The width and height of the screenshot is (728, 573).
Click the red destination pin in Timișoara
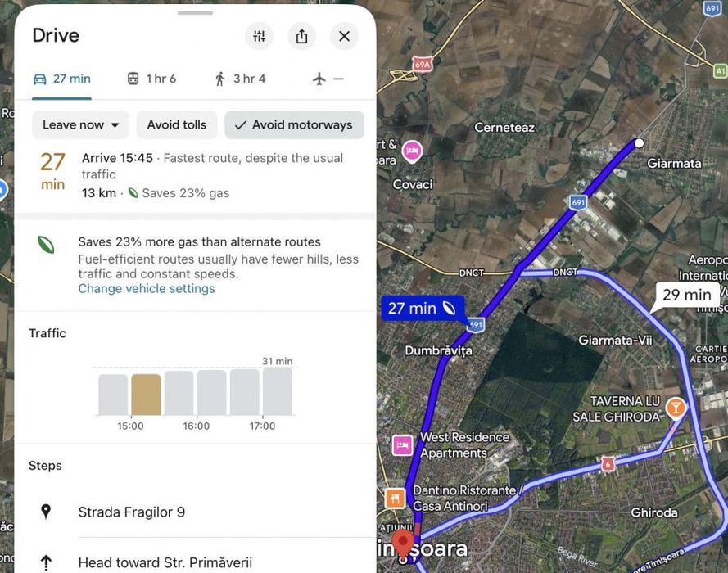[402, 543]
